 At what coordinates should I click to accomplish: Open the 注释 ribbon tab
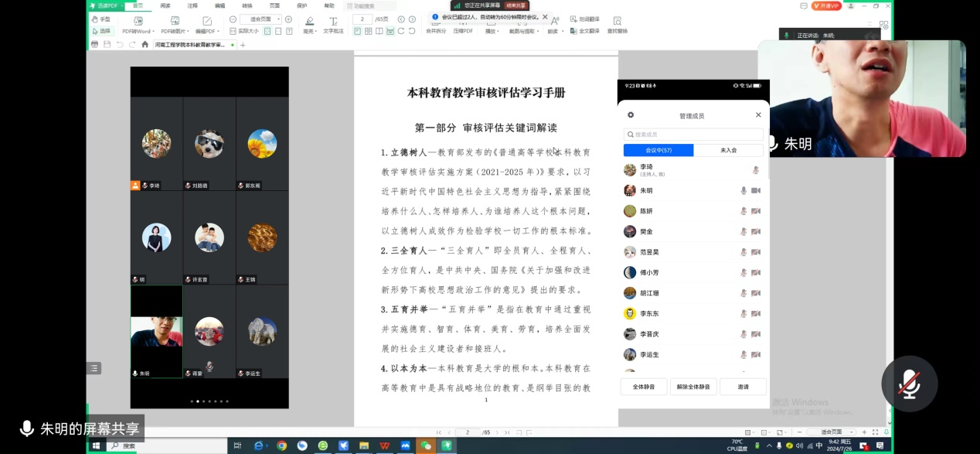[192, 5]
